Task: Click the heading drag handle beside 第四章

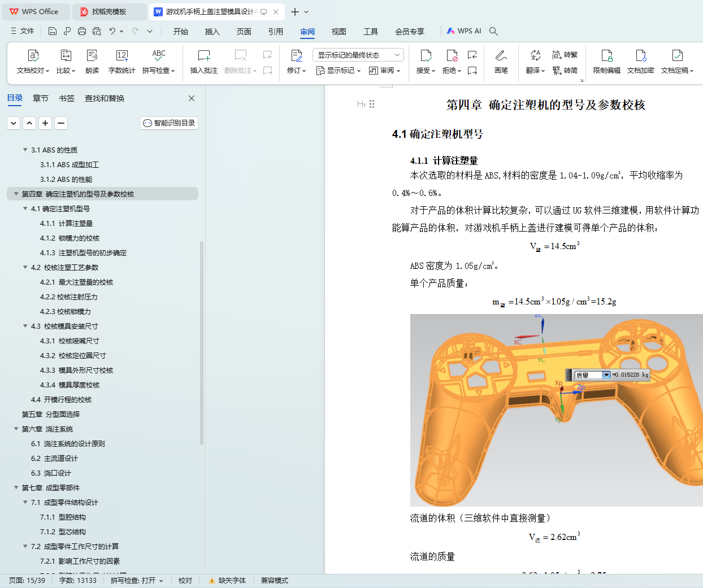Action: coord(372,104)
